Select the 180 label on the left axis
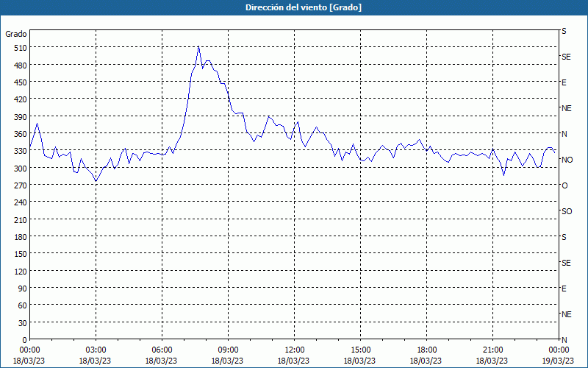 click(21, 237)
